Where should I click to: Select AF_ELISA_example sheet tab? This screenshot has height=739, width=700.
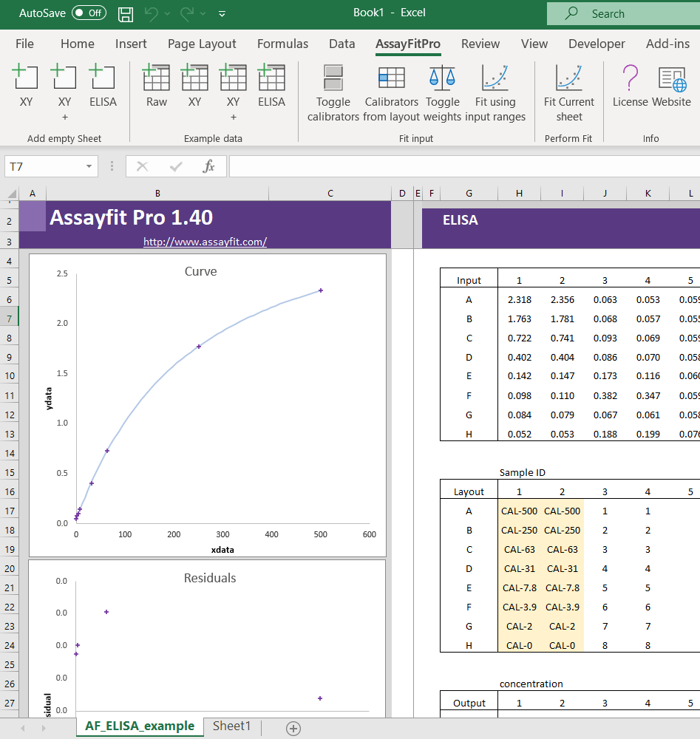click(140, 726)
